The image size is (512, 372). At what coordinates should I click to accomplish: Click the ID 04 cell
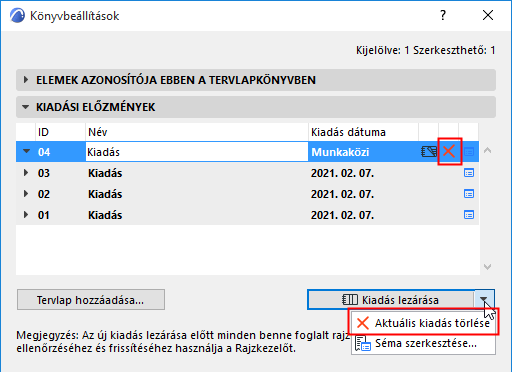44,152
